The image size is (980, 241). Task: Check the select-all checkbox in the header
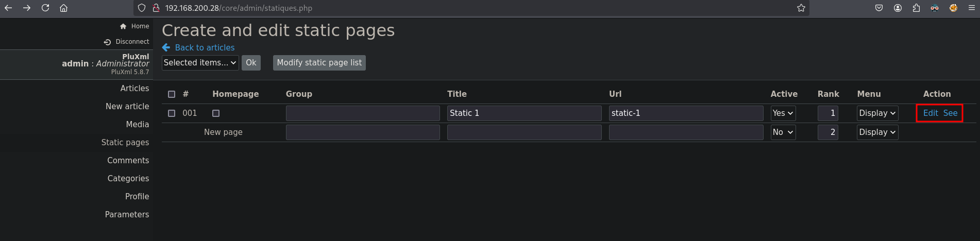172,94
